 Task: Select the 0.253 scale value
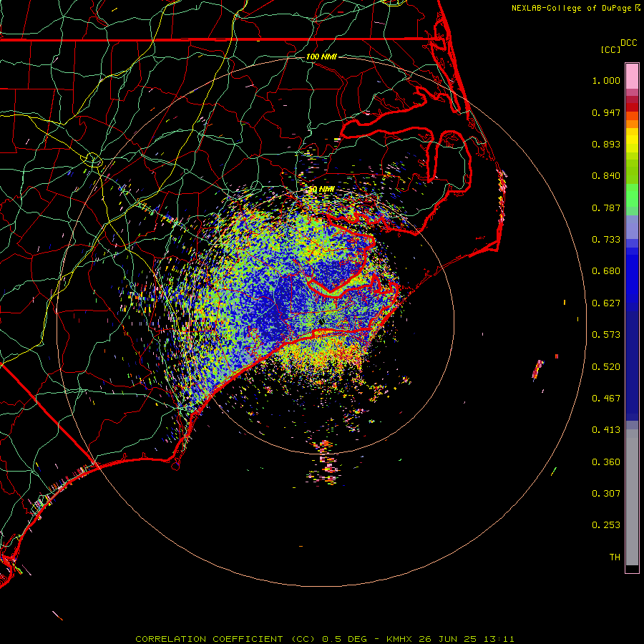coord(606,525)
